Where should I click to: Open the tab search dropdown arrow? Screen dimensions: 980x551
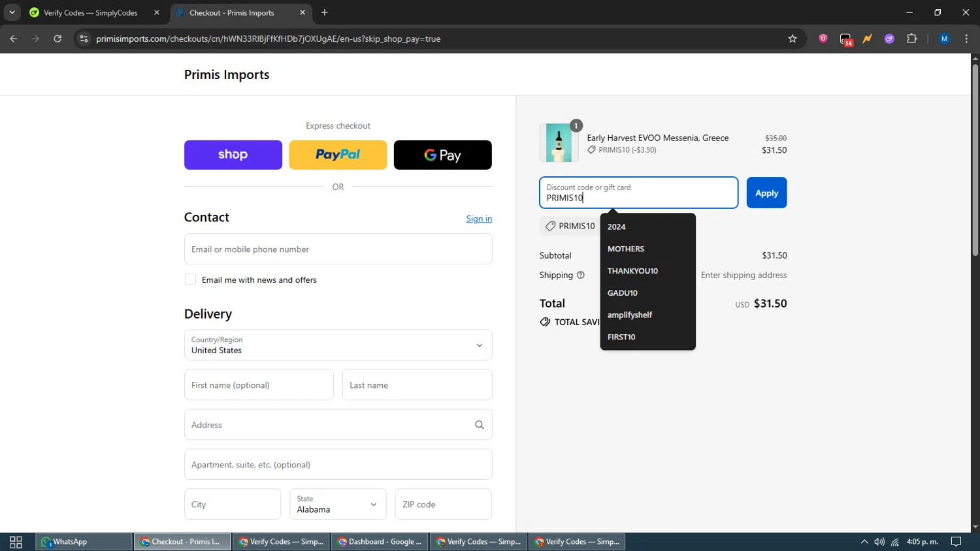pos(12,12)
